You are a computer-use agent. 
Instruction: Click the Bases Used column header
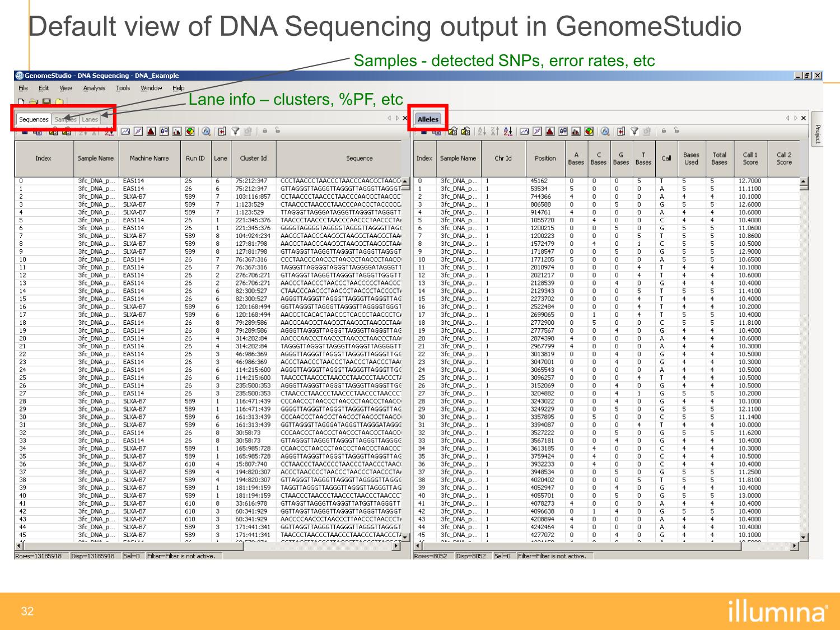[691, 158]
